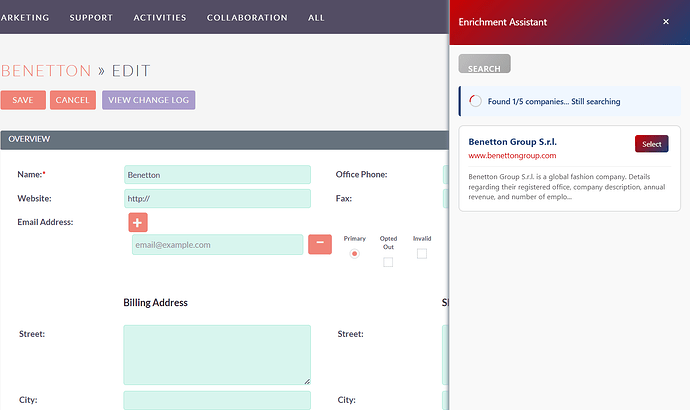Focus the Name input field
The width and height of the screenshot is (690, 410).
[x=217, y=175]
